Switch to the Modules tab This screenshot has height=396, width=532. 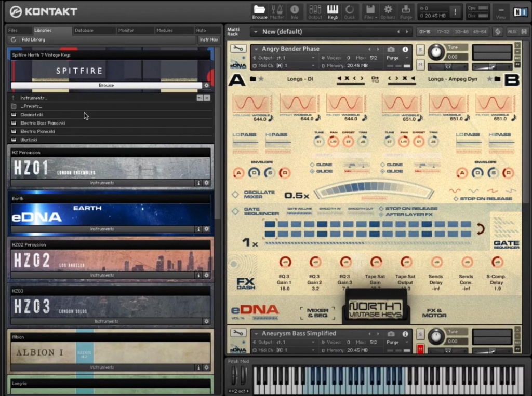point(165,30)
